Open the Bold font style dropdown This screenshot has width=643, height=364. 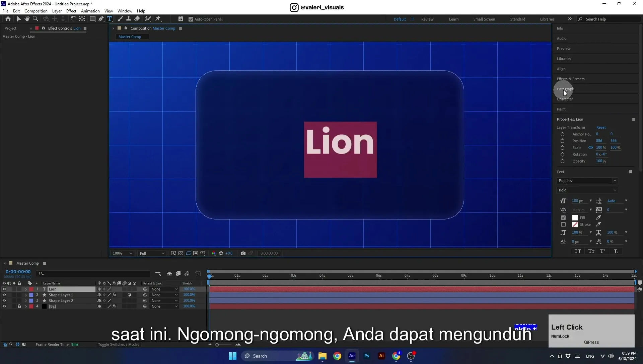(587, 190)
